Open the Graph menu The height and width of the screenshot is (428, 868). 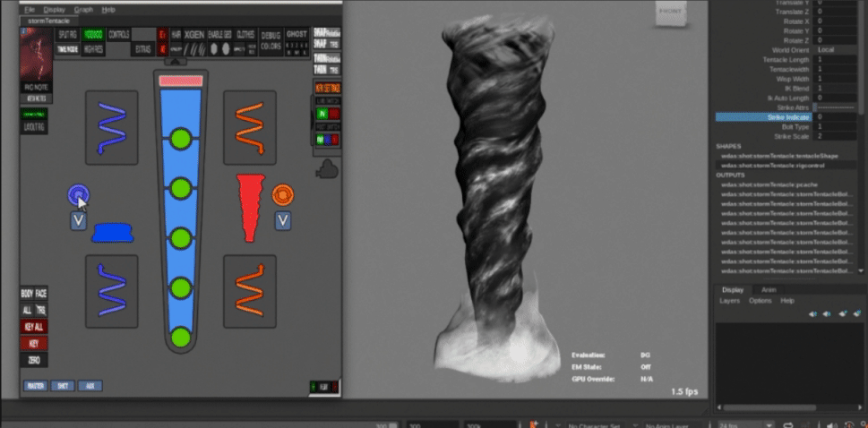click(83, 9)
